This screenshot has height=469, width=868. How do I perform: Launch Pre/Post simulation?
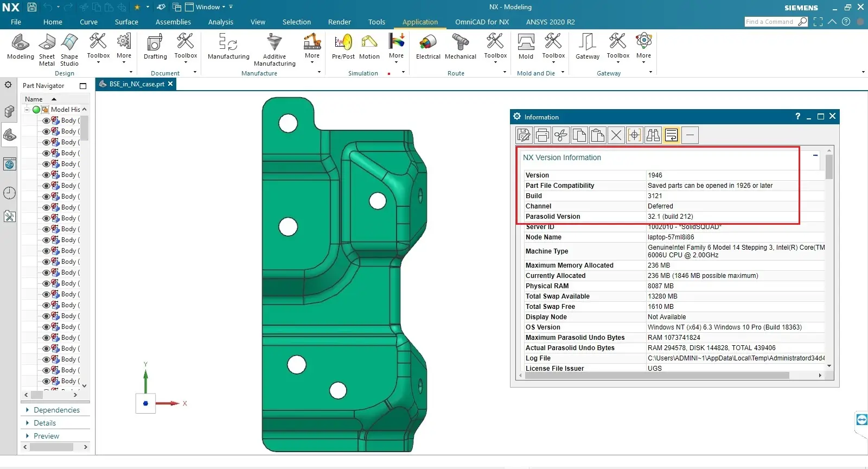343,47
